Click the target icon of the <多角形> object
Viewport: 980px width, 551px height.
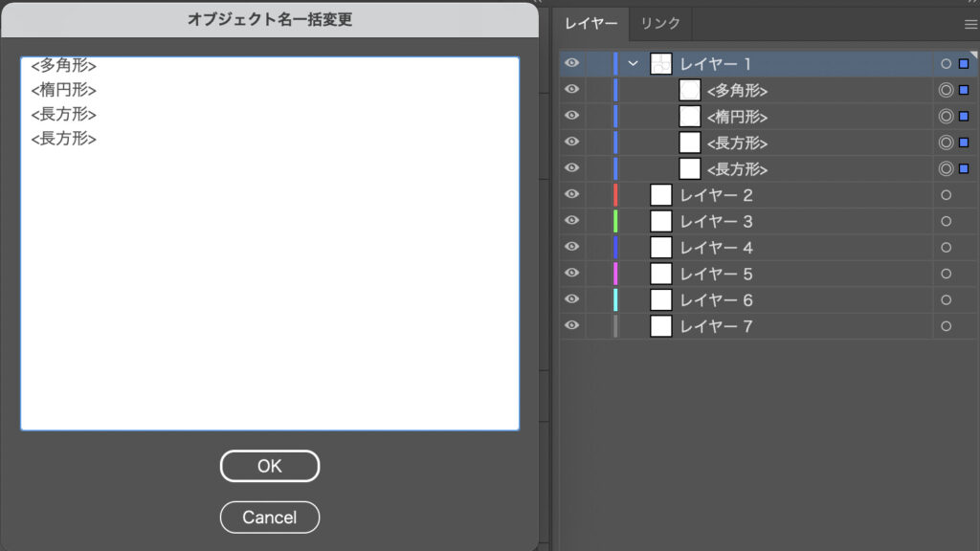(x=946, y=90)
